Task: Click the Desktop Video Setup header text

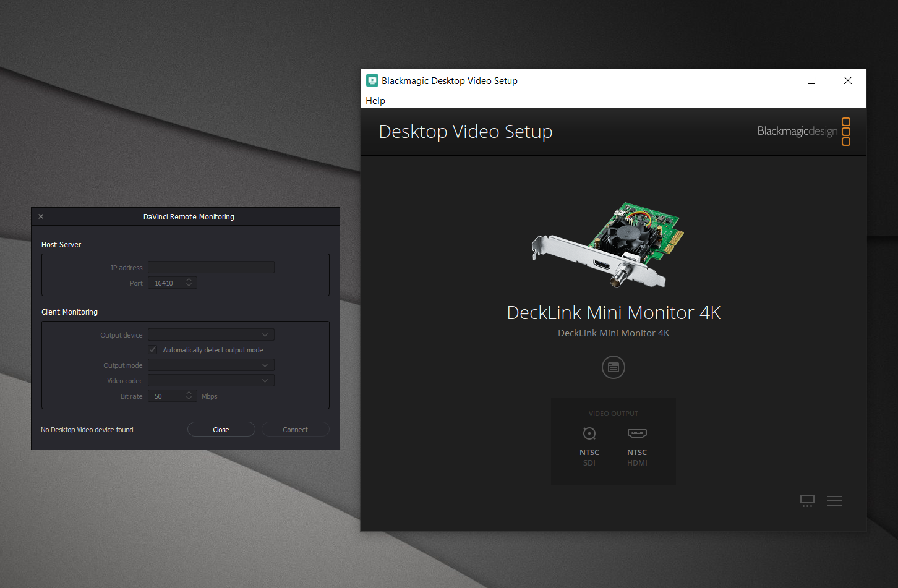Action: coord(466,131)
